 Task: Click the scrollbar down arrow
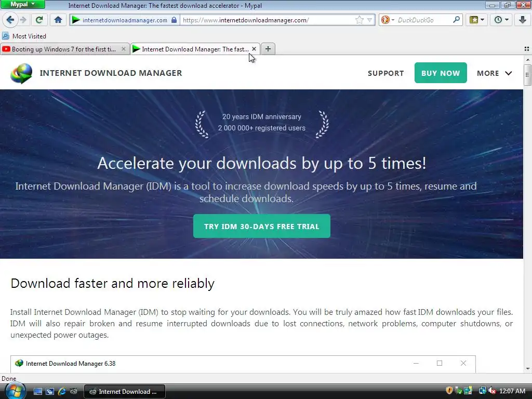point(527,369)
